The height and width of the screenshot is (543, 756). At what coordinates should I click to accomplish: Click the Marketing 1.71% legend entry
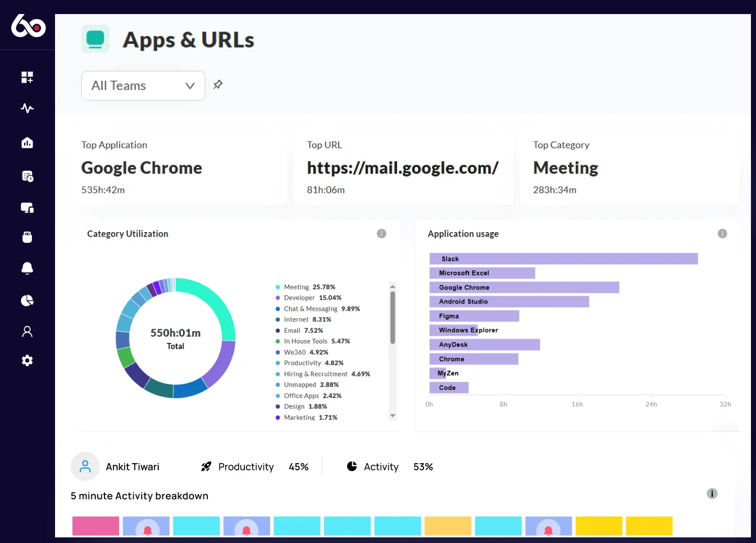coord(307,418)
